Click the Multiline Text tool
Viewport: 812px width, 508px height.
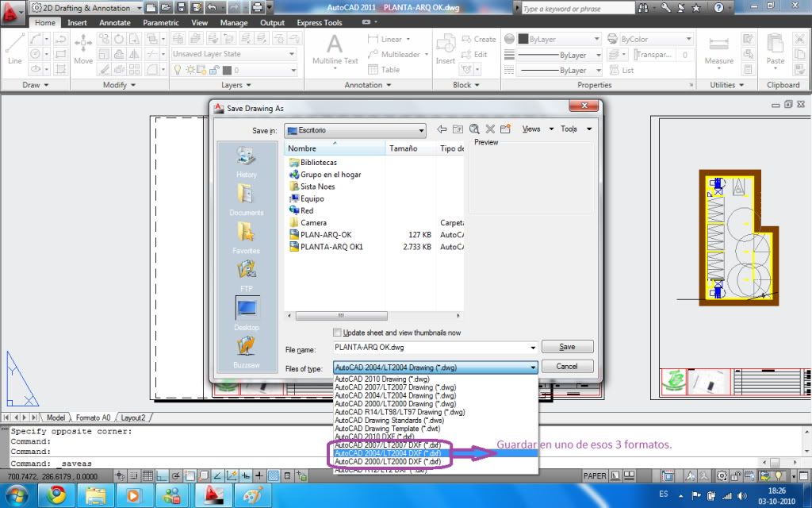tap(335, 50)
